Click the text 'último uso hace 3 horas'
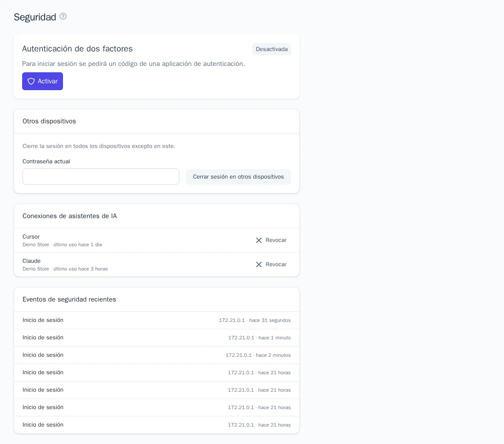Viewport: 504px width, 444px height. tap(81, 269)
